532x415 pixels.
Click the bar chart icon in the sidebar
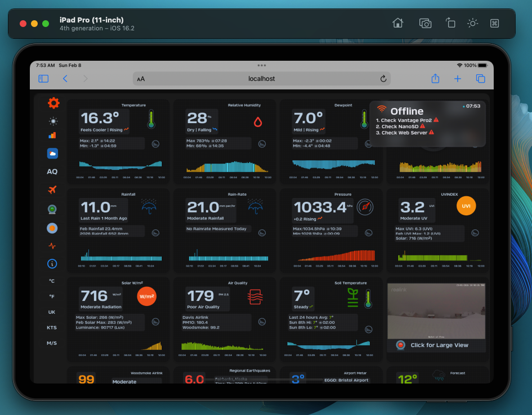point(52,135)
